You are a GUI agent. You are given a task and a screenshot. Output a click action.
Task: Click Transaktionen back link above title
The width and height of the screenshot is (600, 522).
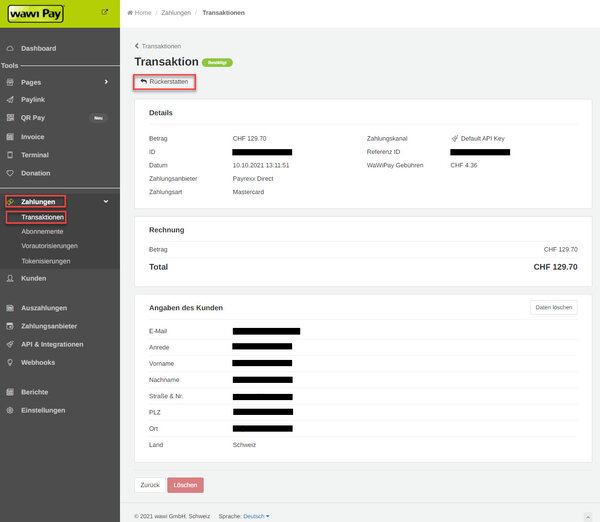click(x=161, y=46)
